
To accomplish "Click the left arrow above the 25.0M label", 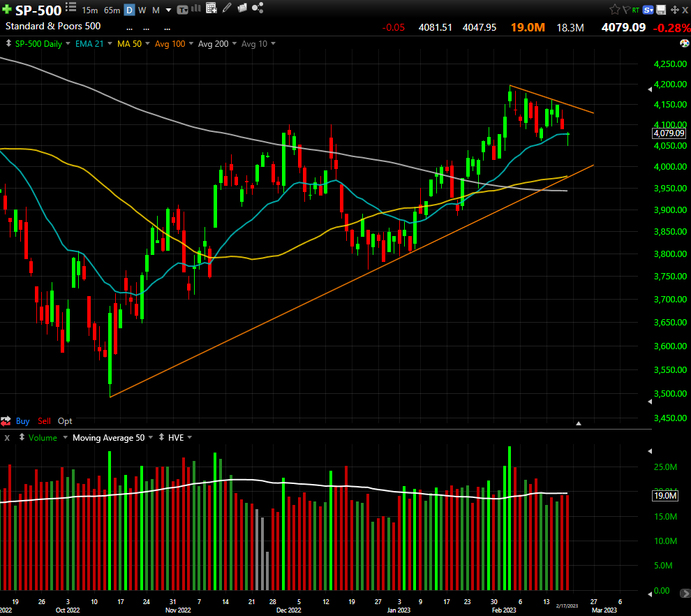I will coord(650,451).
